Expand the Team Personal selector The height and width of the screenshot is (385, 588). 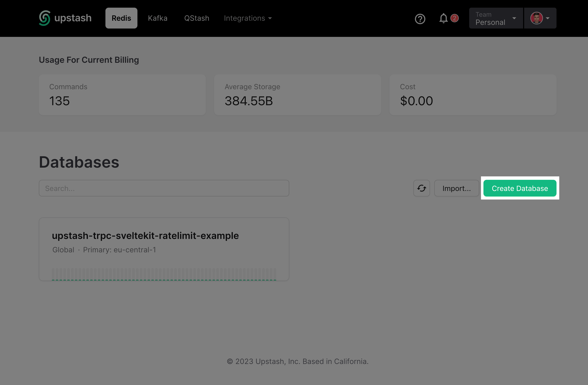point(496,18)
